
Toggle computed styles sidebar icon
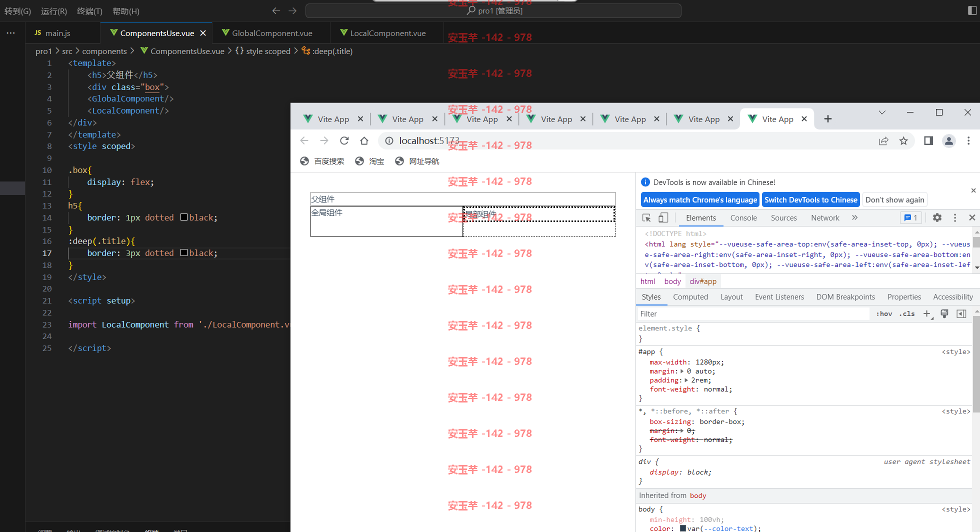pyautogui.click(x=961, y=314)
